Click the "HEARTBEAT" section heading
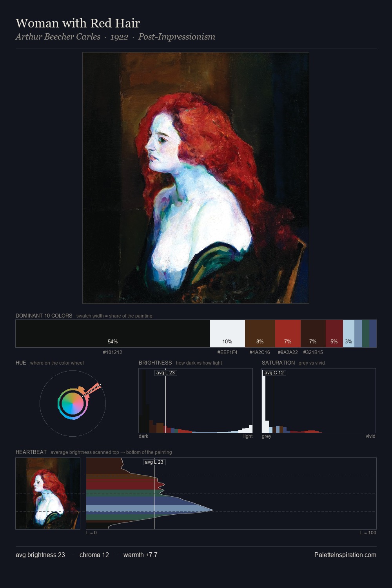The height and width of the screenshot is (588, 392). pos(31,452)
